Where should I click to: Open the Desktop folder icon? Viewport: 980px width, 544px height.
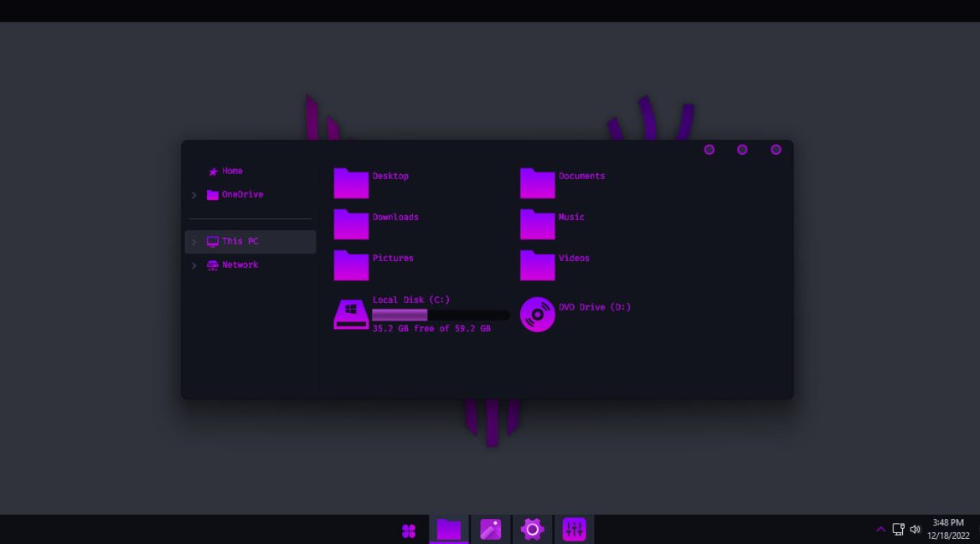[351, 183]
